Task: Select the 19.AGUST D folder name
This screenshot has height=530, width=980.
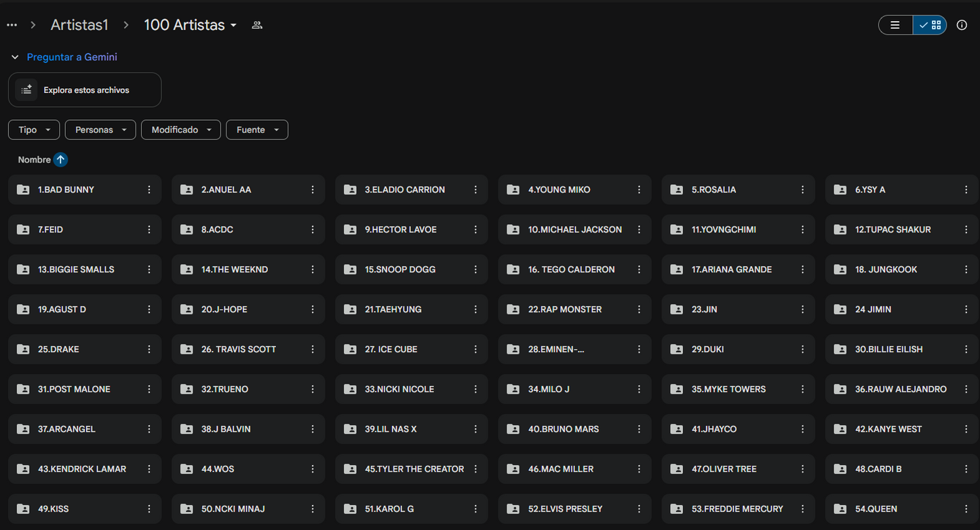Action: [62, 310]
